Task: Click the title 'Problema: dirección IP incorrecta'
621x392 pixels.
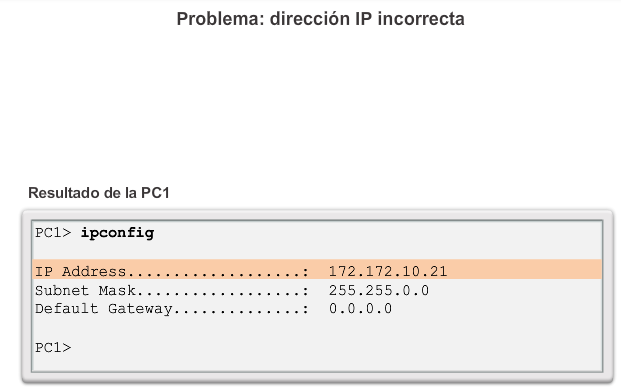Action: click(x=320, y=19)
